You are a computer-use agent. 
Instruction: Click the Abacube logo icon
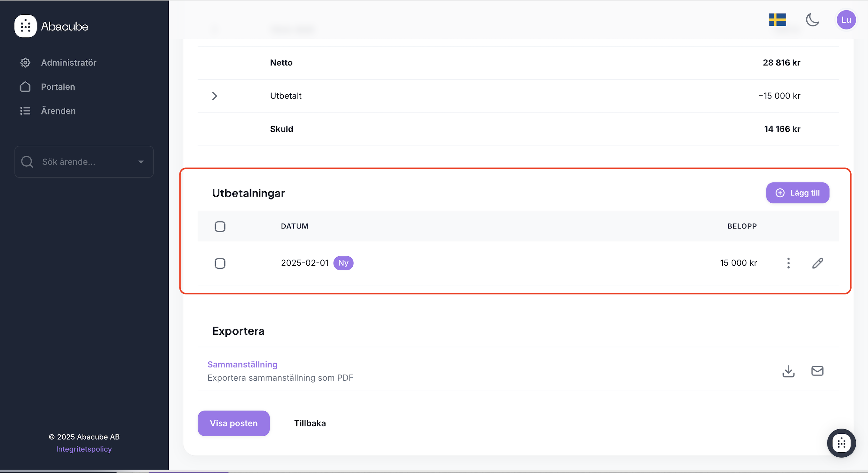pos(25,26)
